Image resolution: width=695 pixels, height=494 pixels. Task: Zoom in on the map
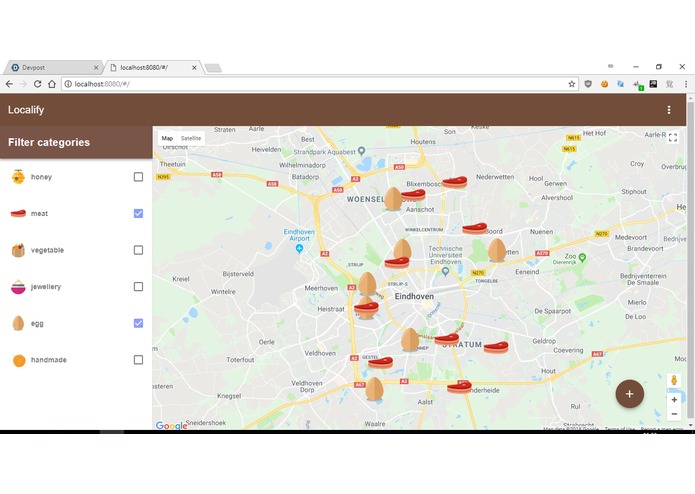(x=674, y=400)
